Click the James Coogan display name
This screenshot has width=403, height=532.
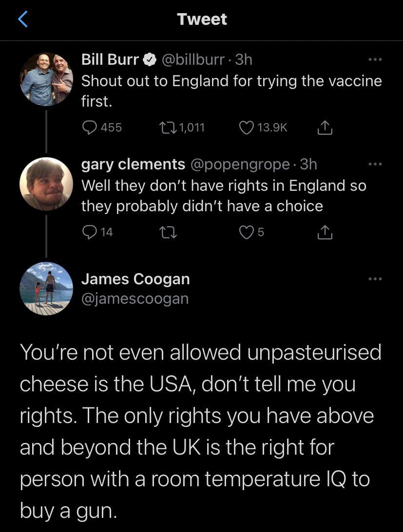click(x=135, y=279)
